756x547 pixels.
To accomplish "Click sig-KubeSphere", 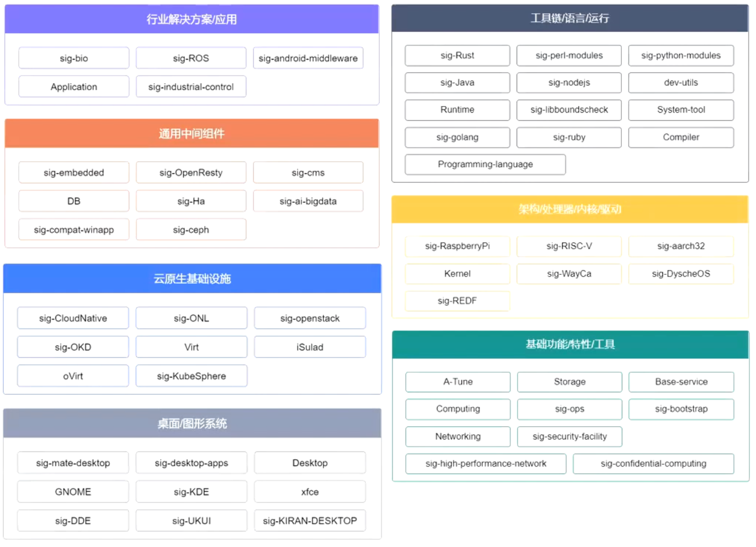I will coord(191,376).
